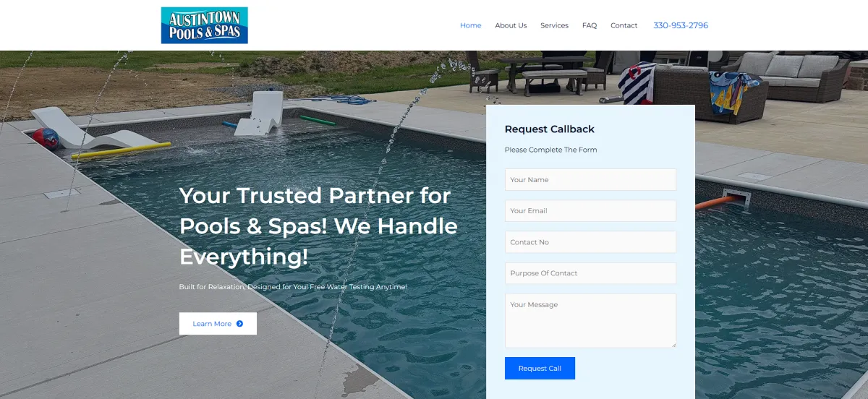Click the Request Callback form heading
The height and width of the screenshot is (399, 868).
click(x=550, y=129)
